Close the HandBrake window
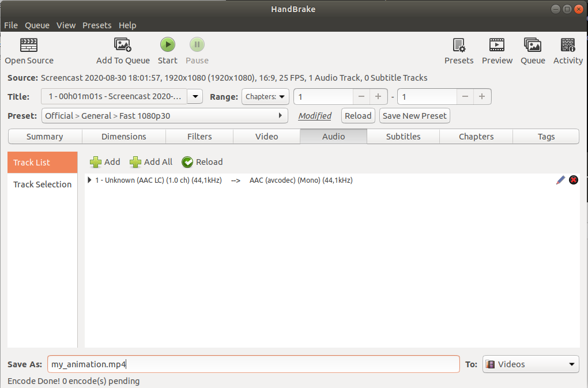 click(579, 9)
